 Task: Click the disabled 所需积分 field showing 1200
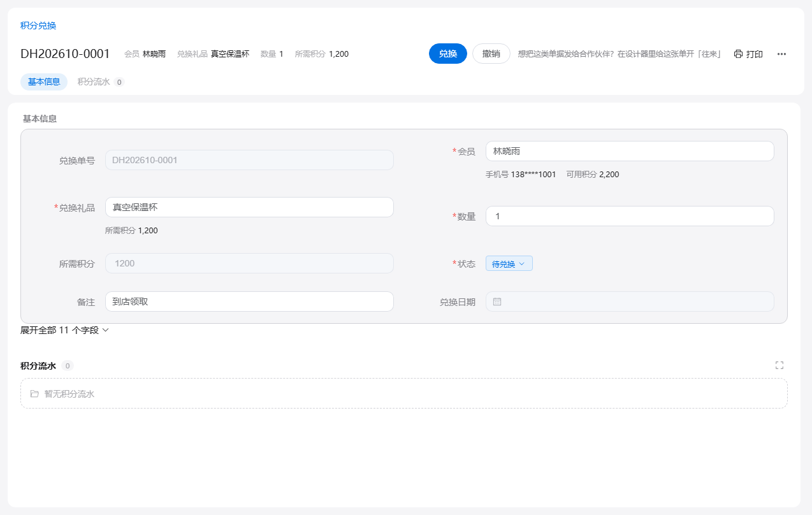249,263
